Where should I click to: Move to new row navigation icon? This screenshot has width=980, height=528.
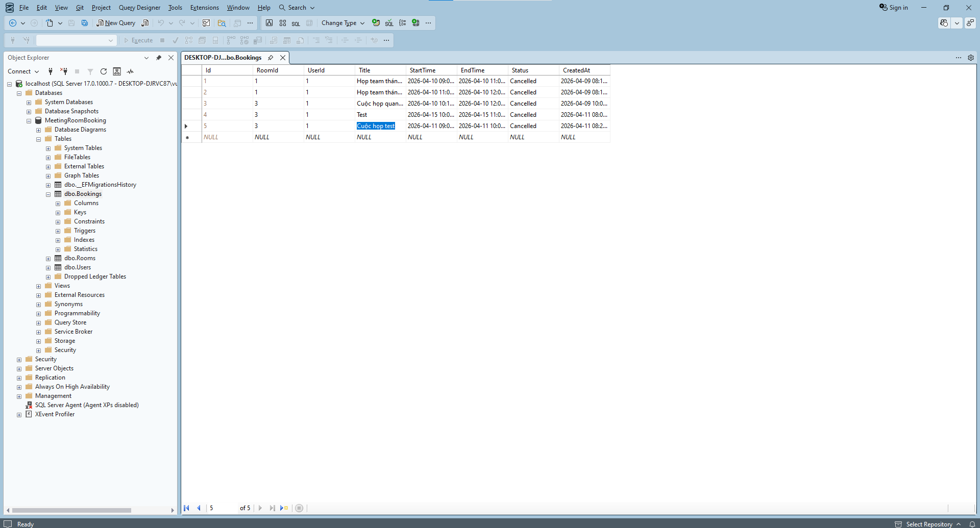coord(284,508)
